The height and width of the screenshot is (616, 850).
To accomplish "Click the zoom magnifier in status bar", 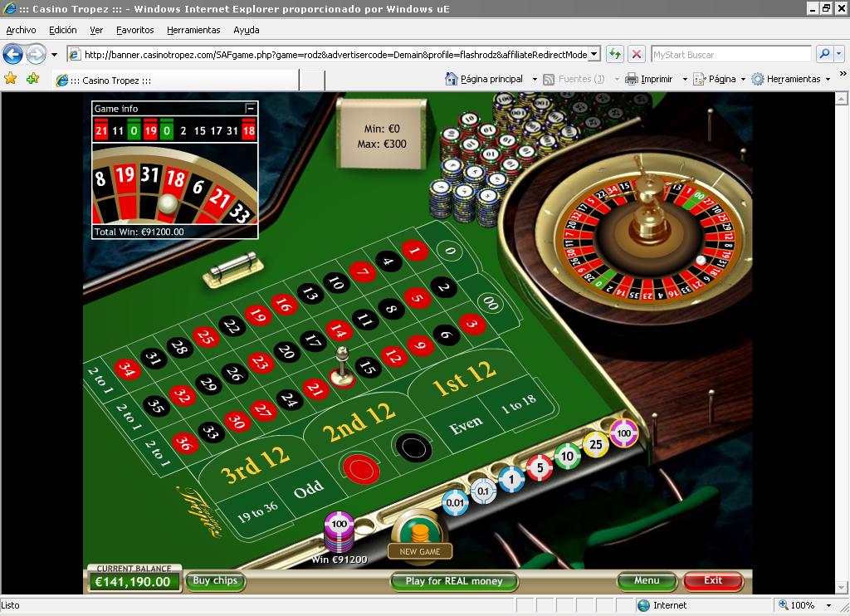I will coord(784,604).
